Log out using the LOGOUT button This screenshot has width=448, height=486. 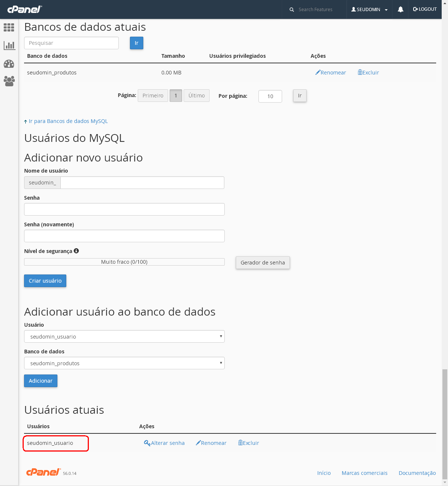[425, 9]
